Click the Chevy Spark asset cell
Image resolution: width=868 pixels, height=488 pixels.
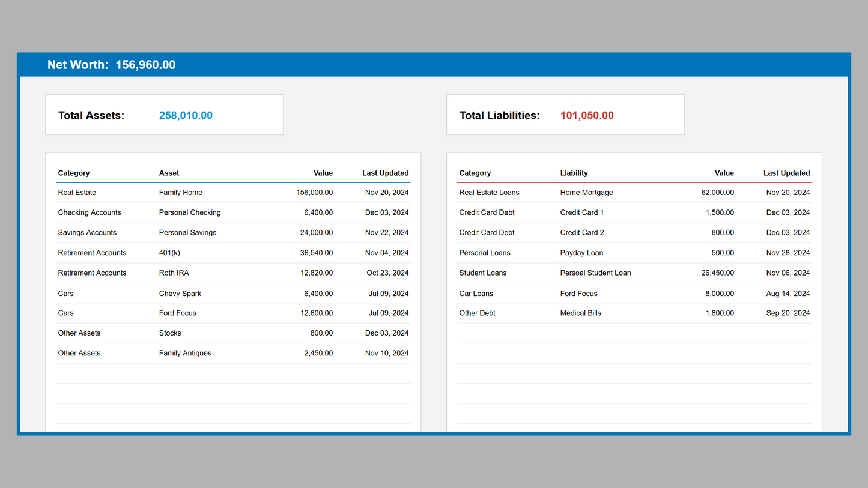pyautogui.click(x=180, y=294)
